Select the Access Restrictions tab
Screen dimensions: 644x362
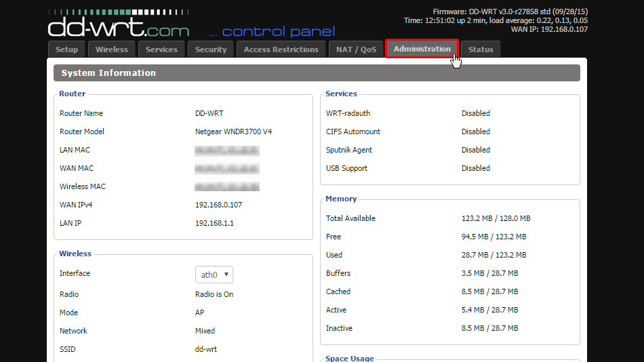click(x=281, y=49)
